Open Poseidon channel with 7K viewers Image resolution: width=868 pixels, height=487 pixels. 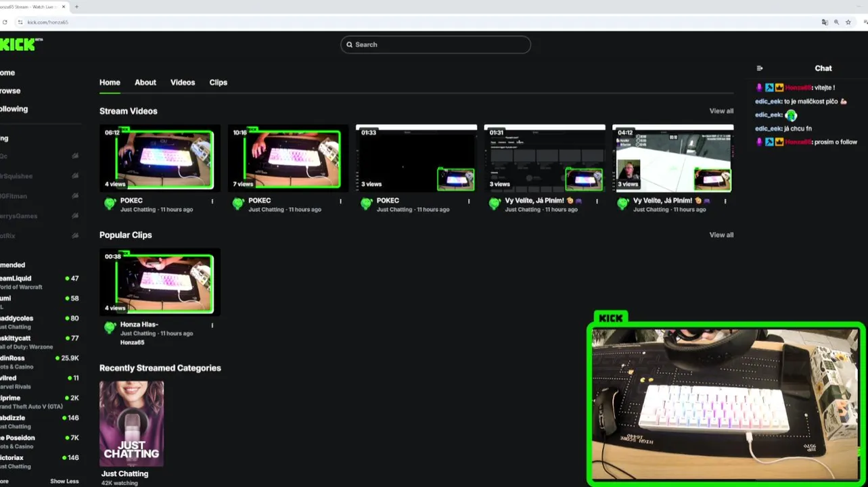coord(39,442)
